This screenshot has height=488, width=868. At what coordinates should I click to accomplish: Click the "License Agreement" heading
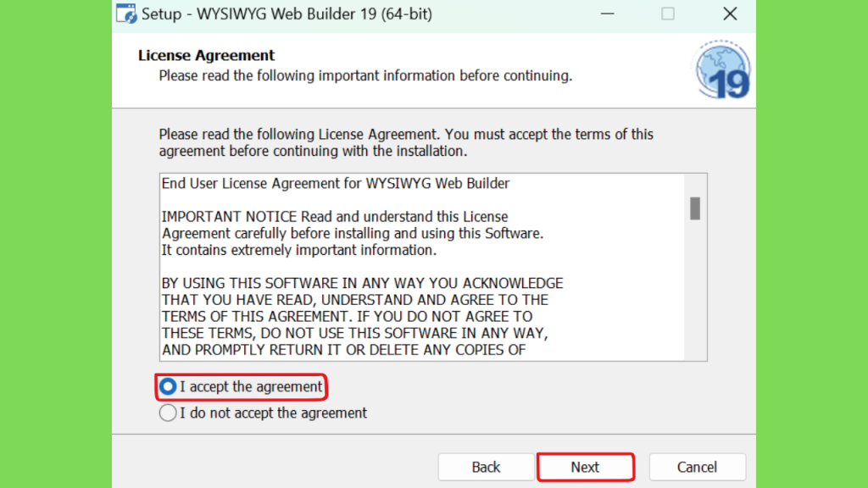[x=206, y=55]
